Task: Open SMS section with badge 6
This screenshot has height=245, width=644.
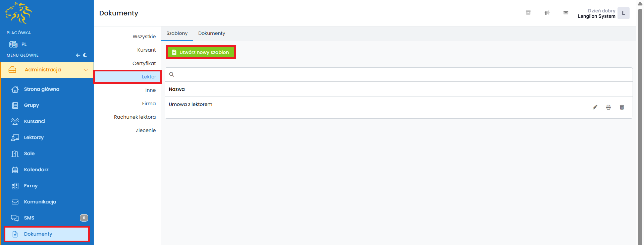Action: tap(29, 218)
